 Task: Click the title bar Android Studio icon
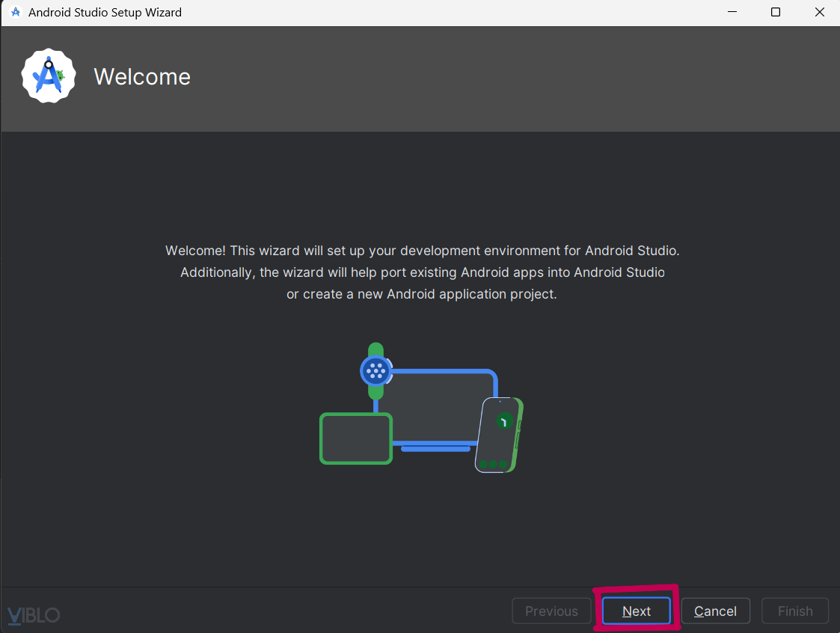16,12
